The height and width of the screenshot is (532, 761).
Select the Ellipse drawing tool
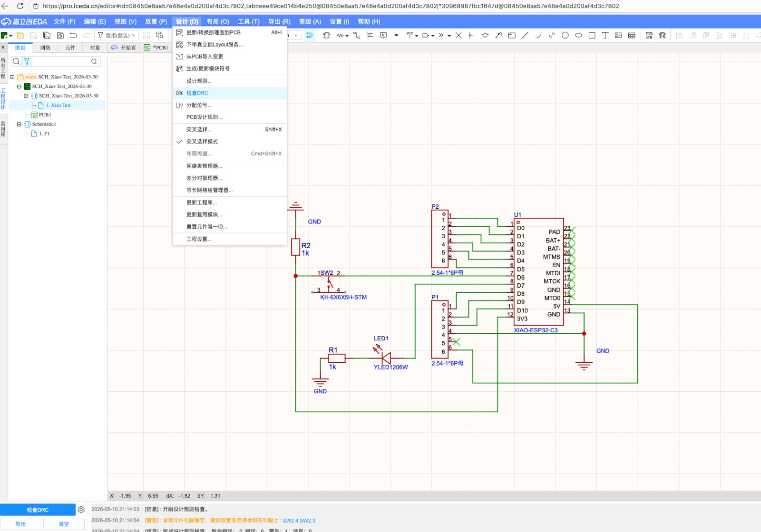tap(578, 35)
